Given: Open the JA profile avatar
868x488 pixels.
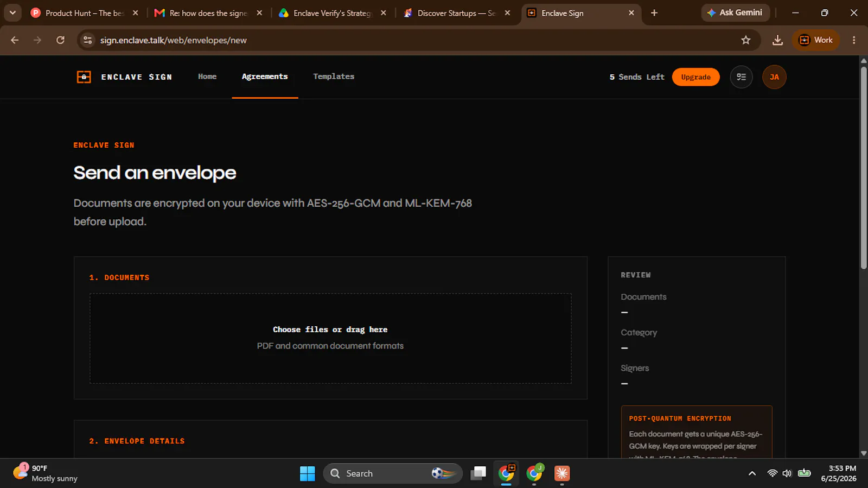Looking at the screenshot, I should tap(774, 77).
